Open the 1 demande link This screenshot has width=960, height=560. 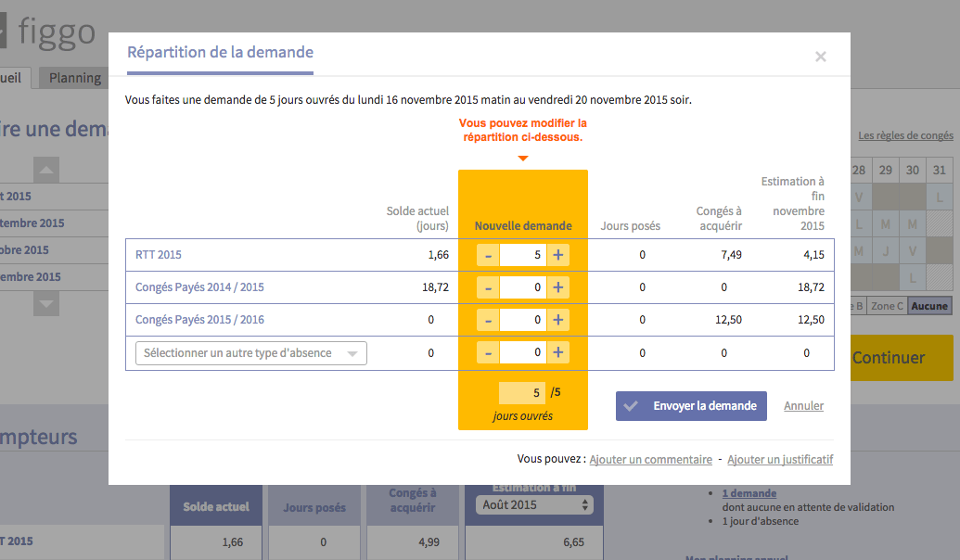point(749,493)
